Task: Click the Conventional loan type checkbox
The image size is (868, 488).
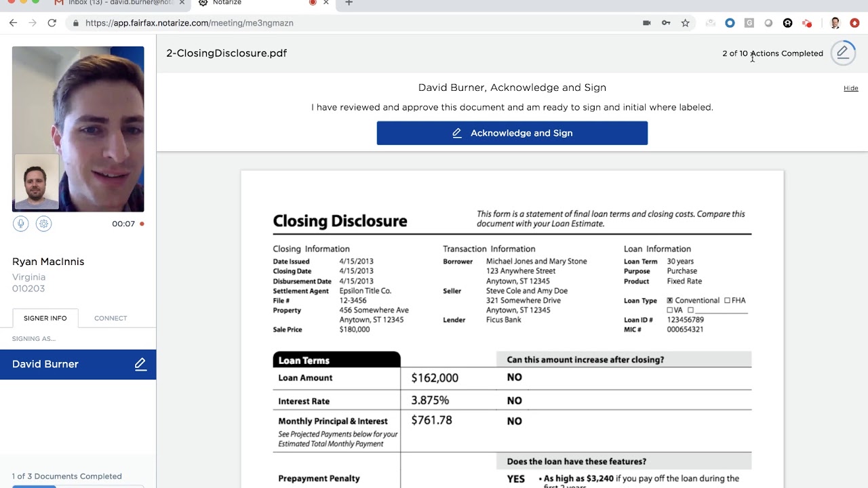Action: (670, 300)
